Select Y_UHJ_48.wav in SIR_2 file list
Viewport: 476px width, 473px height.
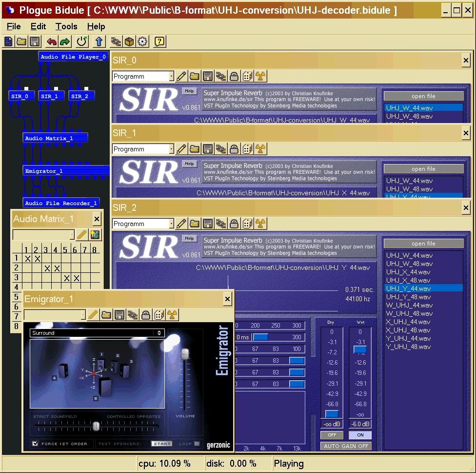click(x=423, y=347)
